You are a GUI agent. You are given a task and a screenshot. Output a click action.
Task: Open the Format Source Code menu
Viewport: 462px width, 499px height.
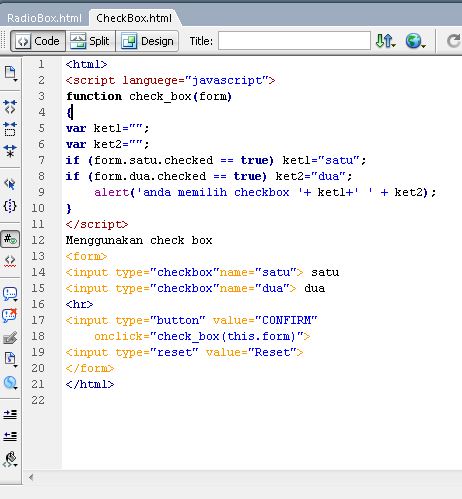[10, 459]
